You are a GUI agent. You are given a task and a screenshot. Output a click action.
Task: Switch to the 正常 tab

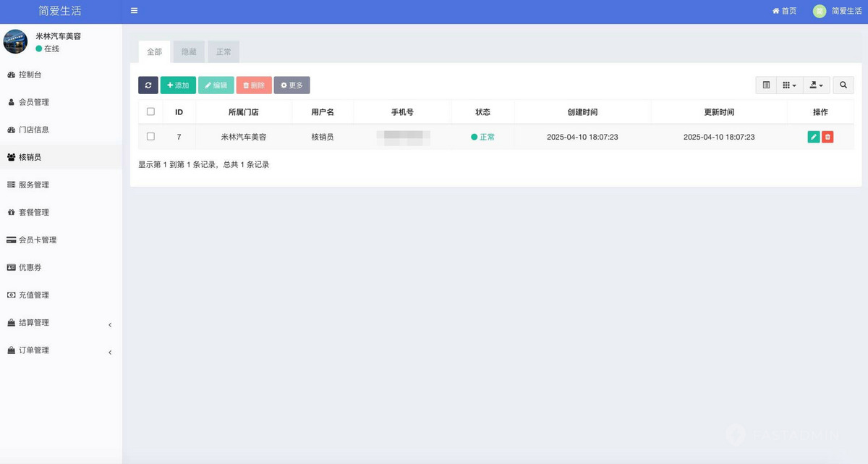[223, 51]
